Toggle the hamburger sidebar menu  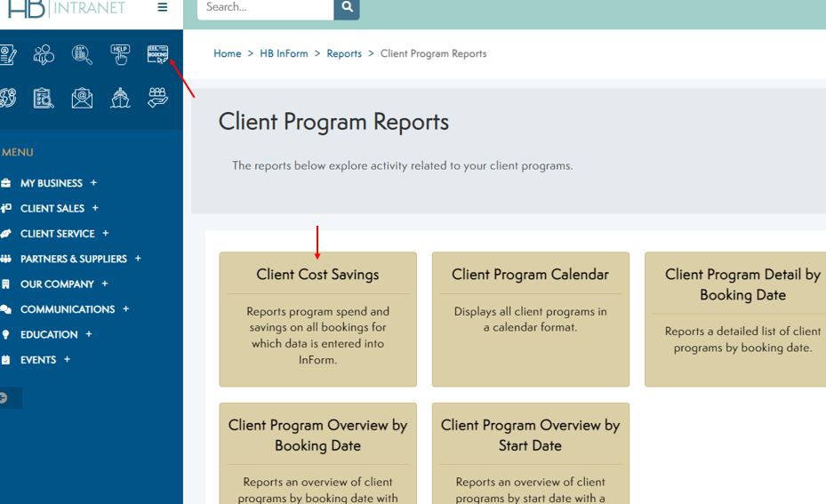(162, 8)
